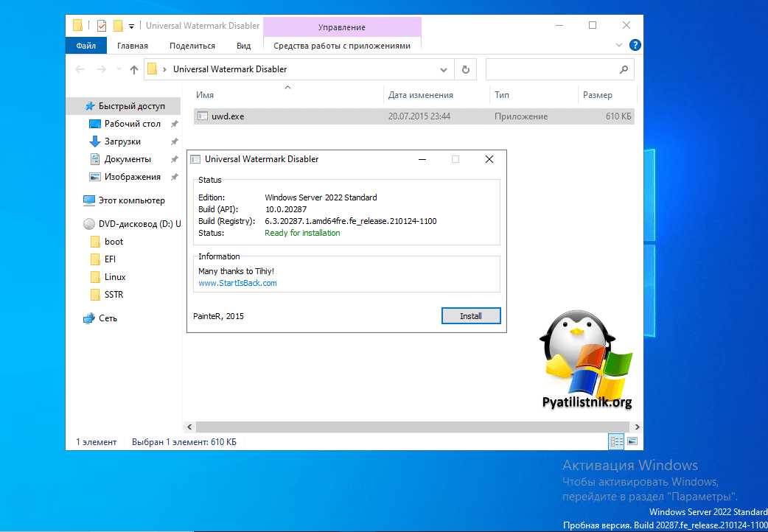Viewport: 768px width, 532px height.
Task: Open Изображения in sidebar
Action: tap(132, 177)
